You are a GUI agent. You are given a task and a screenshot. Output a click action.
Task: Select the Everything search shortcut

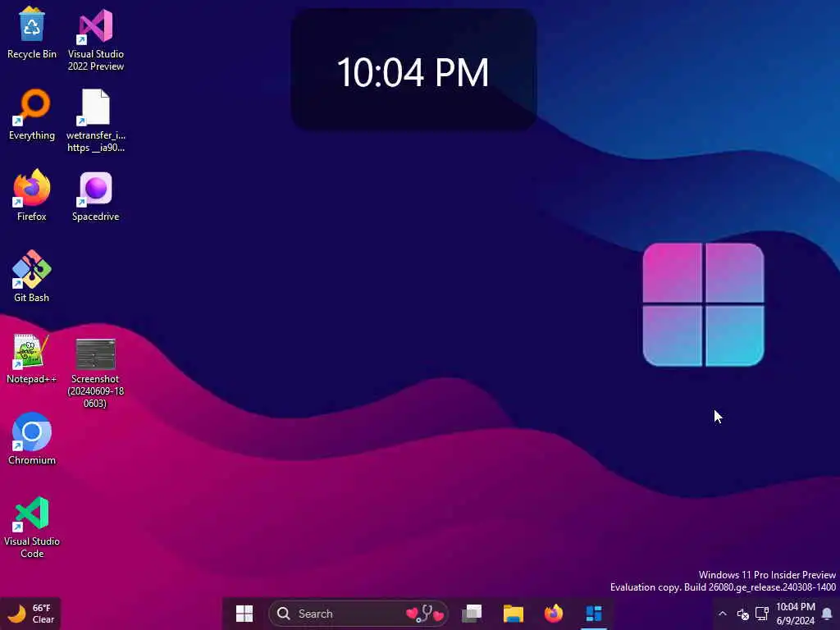tap(32, 115)
